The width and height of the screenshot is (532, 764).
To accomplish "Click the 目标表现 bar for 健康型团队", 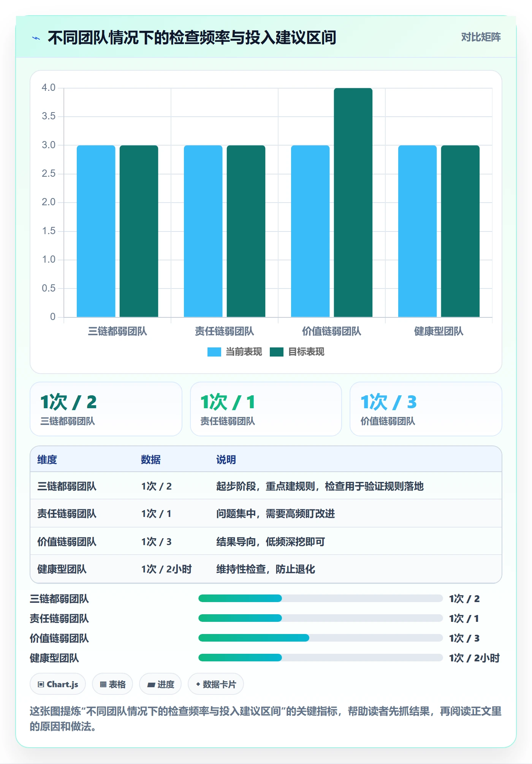I will click(x=460, y=231).
